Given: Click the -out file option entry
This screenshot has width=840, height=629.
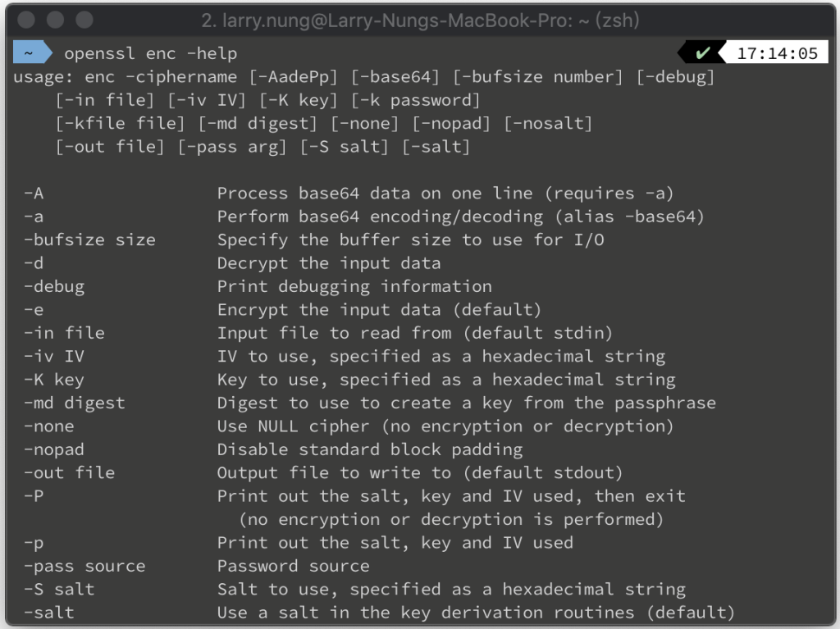Looking at the screenshot, I should [69, 472].
